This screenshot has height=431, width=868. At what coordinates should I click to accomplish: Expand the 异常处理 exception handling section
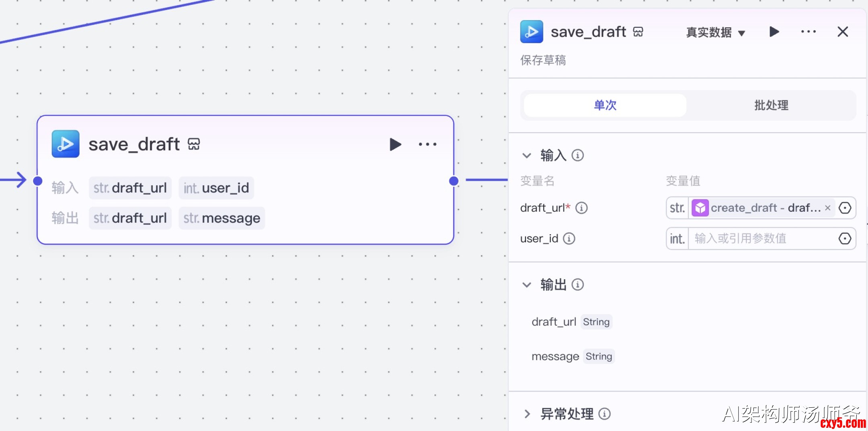coord(527,414)
